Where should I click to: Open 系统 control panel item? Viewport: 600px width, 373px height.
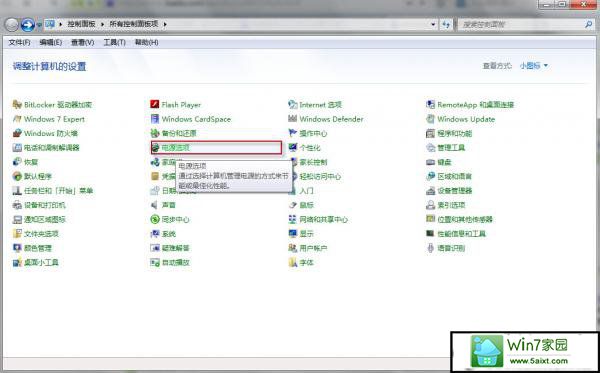point(163,234)
